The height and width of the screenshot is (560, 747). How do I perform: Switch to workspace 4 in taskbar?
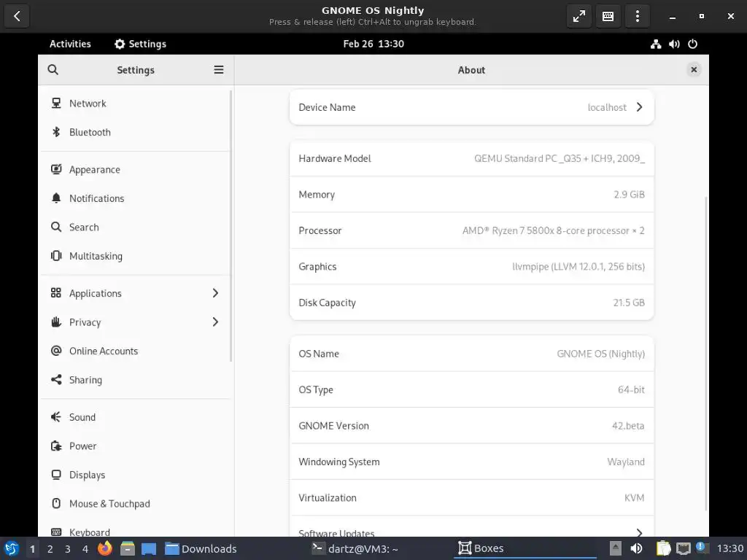(x=85, y=549)
